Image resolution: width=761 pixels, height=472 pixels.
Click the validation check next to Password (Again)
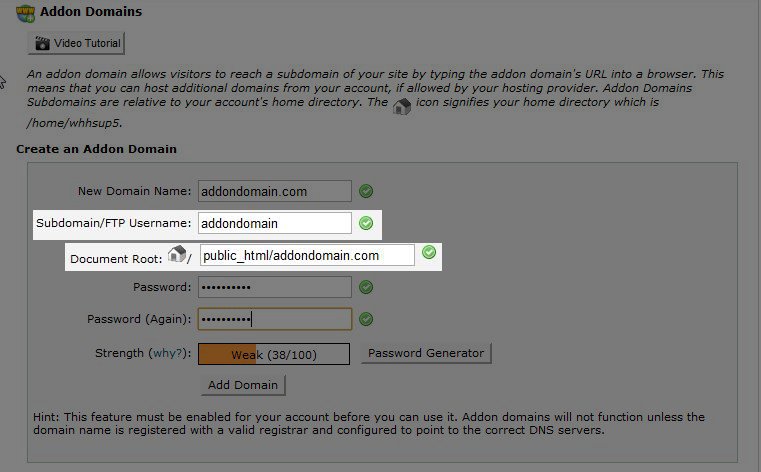coord(366,319)
